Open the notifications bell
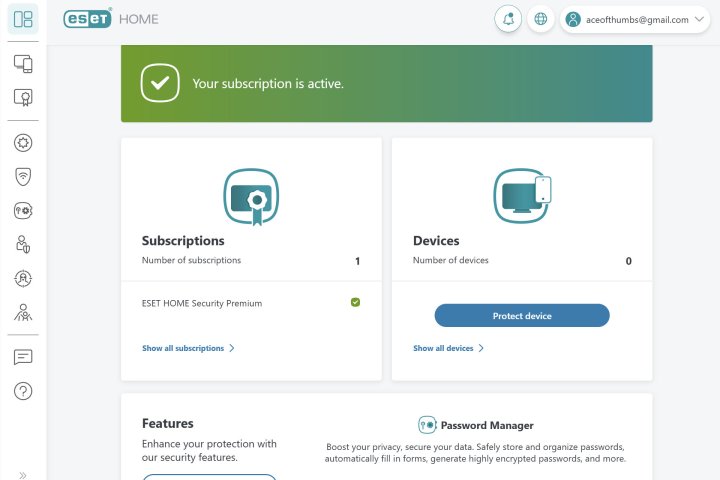 [508, 19]
